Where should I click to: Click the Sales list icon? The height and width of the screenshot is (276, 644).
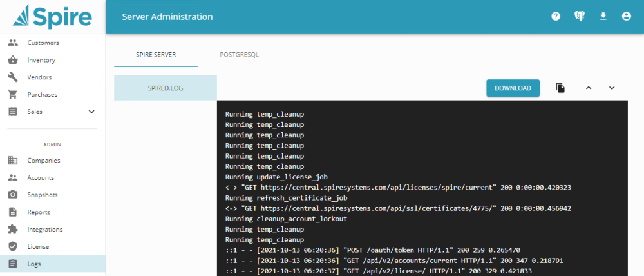point(13,112)
